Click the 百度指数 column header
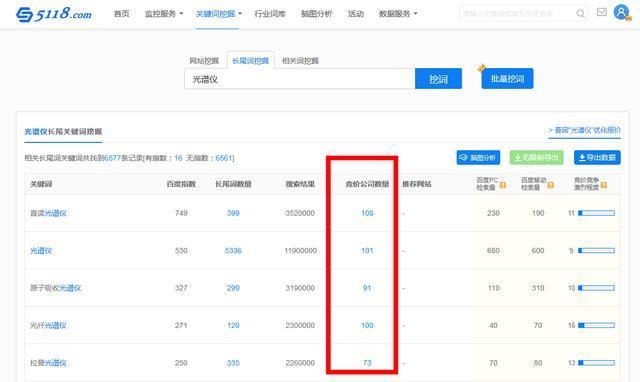Viewport: 640px width, 382px height. (181, 184)
